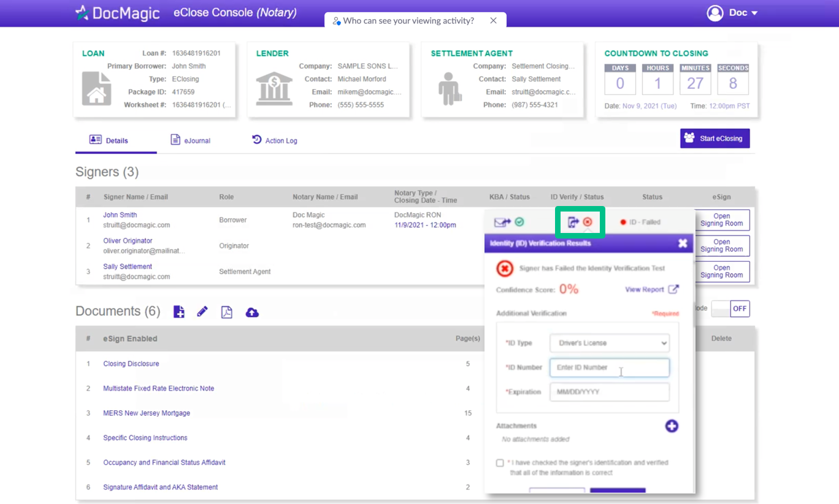Click the Loan # 1636481916201 value
The height and width of the screenshot is (504, 839).
pyautogui.click(x=196, y=53)
